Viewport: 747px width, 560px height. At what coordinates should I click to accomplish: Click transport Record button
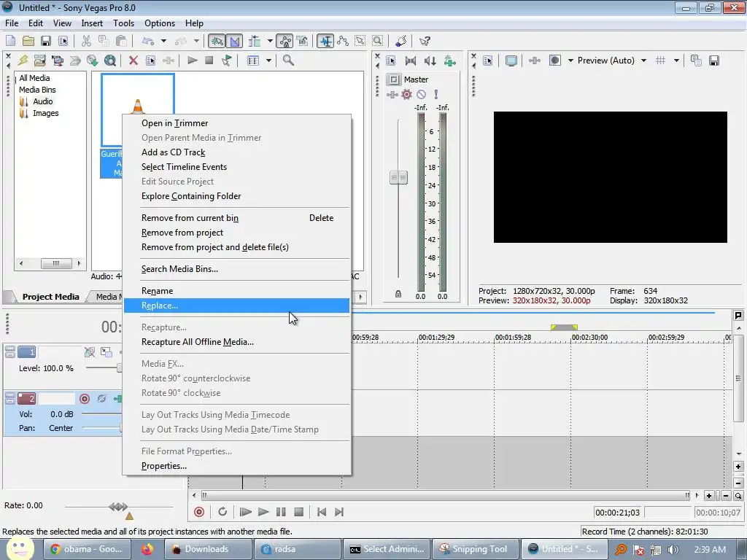pyautogui.click(x=199, y=512)
